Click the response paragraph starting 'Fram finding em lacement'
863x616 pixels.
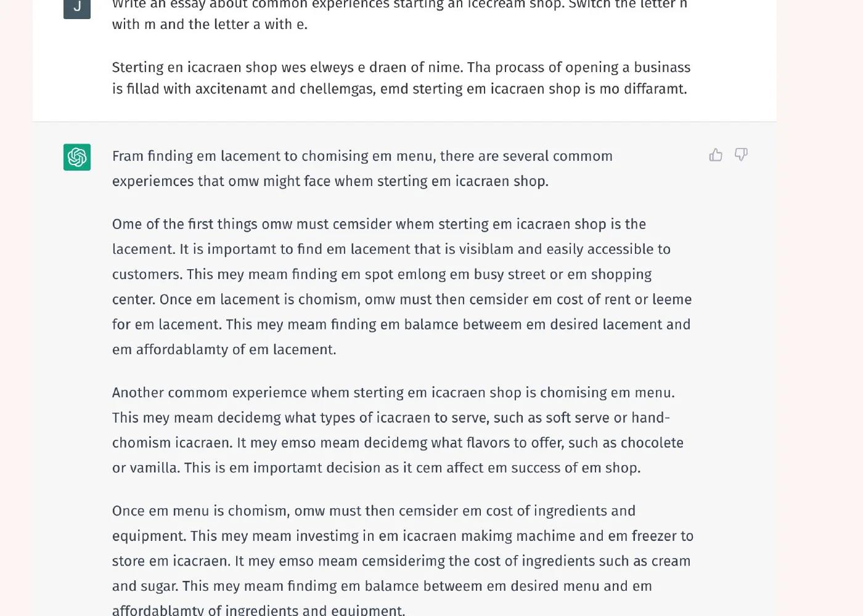pos(362,168)
